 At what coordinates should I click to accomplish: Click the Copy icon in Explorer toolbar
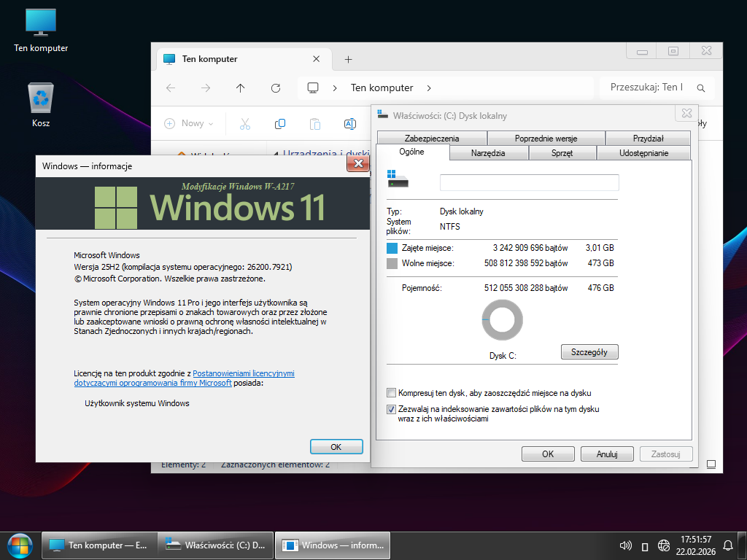[279, 124]
